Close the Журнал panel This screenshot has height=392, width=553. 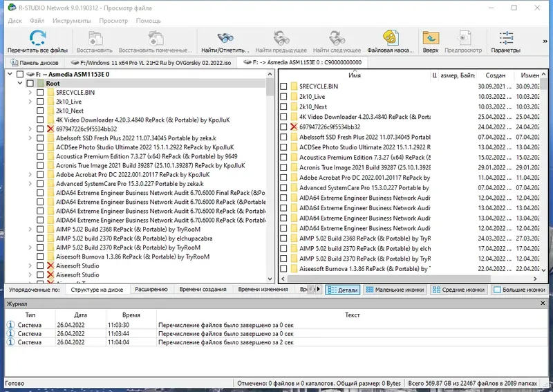point(543,303)
